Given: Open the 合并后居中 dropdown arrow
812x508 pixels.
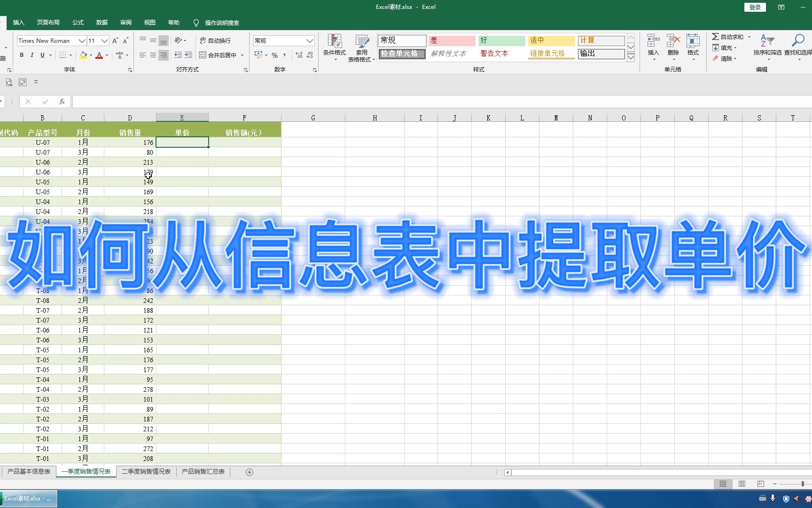Looking at the screenshot, I should [242, 55].
